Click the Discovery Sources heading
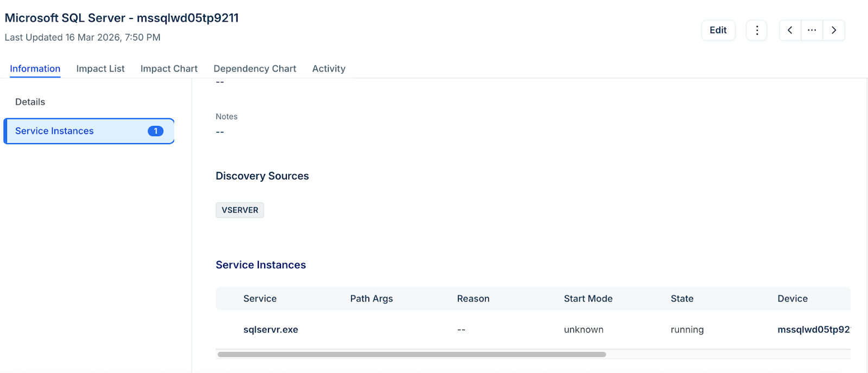Screen dimensions: 868x373 262,176
